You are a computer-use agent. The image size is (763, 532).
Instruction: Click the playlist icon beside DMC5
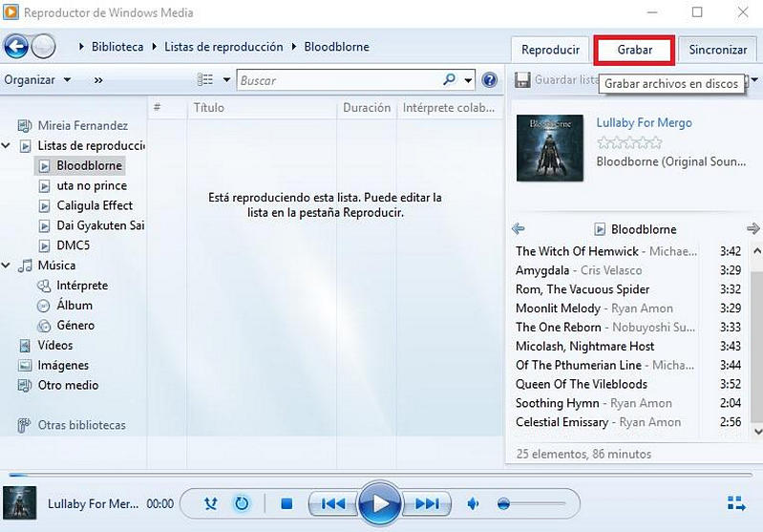coord(44,245)
